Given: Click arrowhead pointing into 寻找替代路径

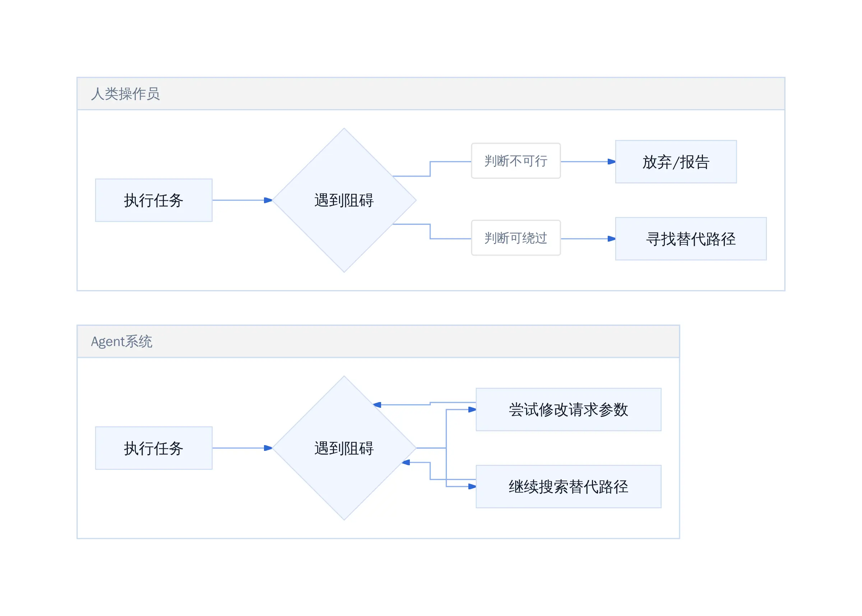Looking at the screenshot, I should (612, 239).
